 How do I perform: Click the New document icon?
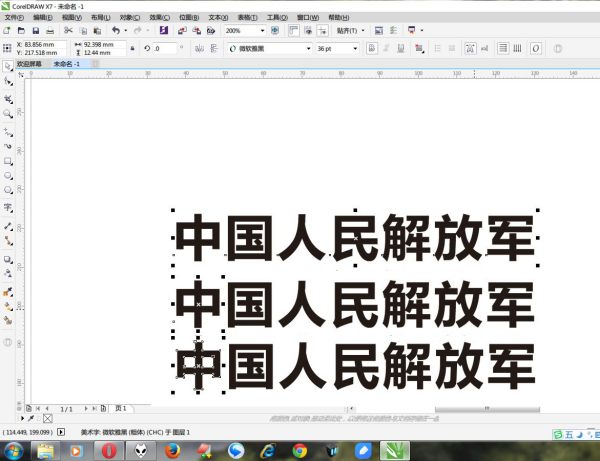tap(7, 30)
